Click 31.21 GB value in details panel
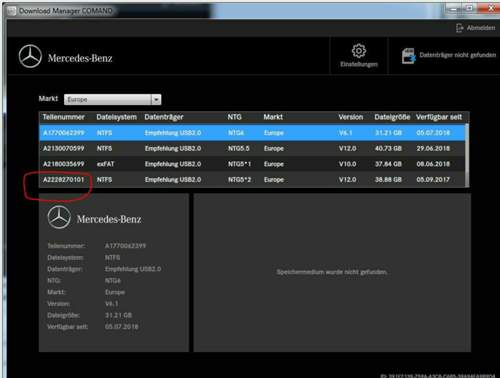This screenshot has width=500, height=378. (x=118, y=315)
